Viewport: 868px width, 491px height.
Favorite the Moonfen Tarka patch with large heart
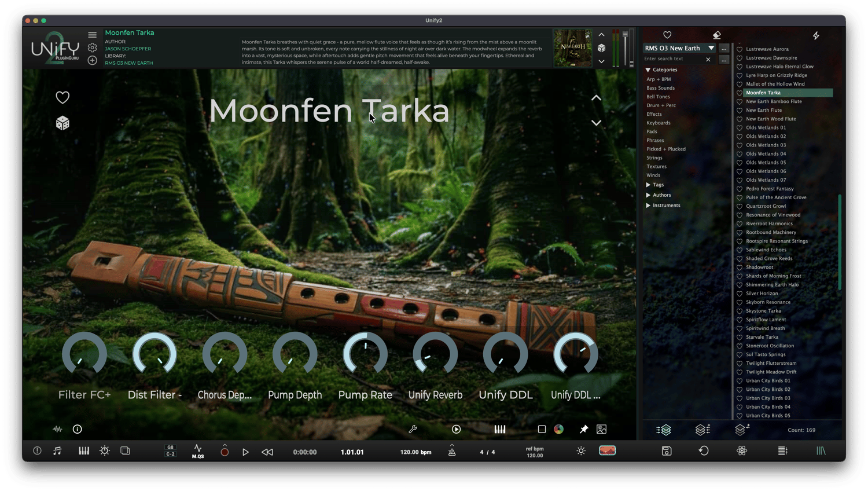pos(62,97)
